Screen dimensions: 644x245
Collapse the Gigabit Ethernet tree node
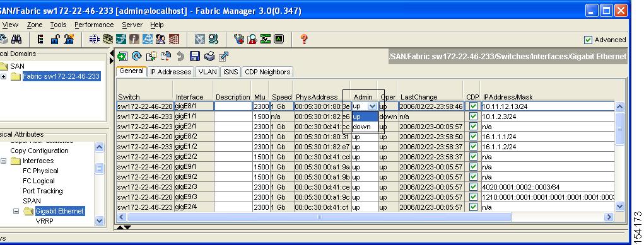(x=16, y=212)
